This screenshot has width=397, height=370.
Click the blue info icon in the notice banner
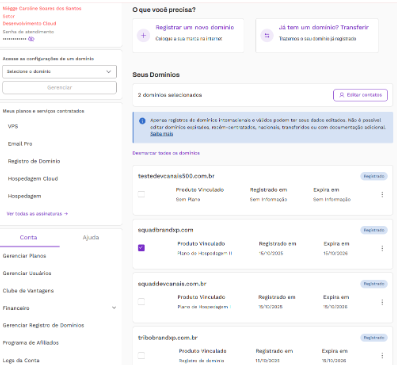click(x=142, y=121)
